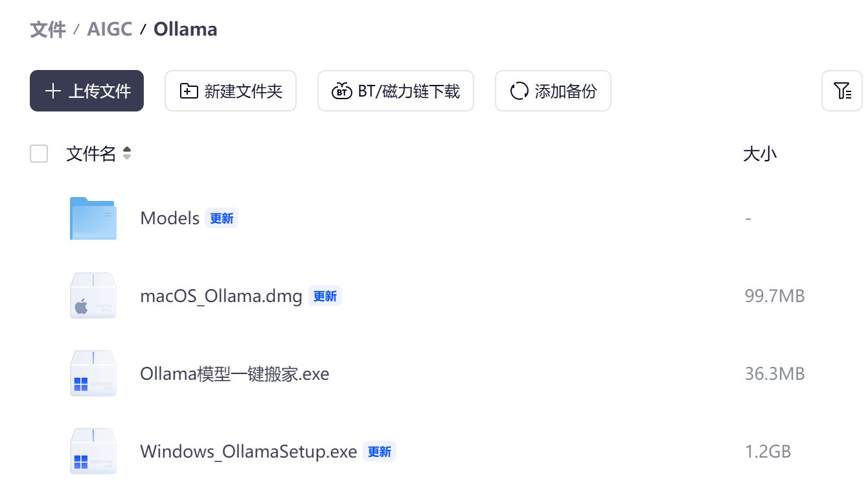Click the macOS dmg file icon
The height and width of the screenshot is (490, 868).
[x=93, y=296]
